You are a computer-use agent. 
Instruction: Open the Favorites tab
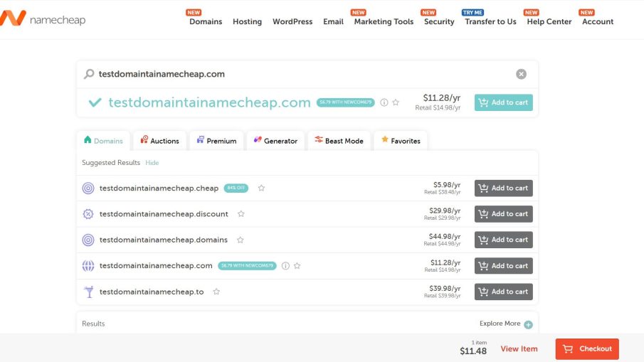401,141
